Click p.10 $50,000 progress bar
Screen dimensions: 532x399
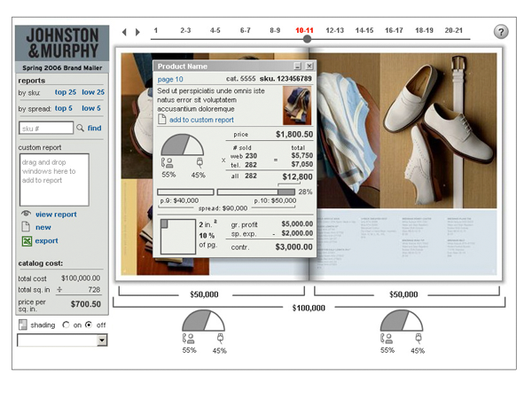[x=256, y=192]
